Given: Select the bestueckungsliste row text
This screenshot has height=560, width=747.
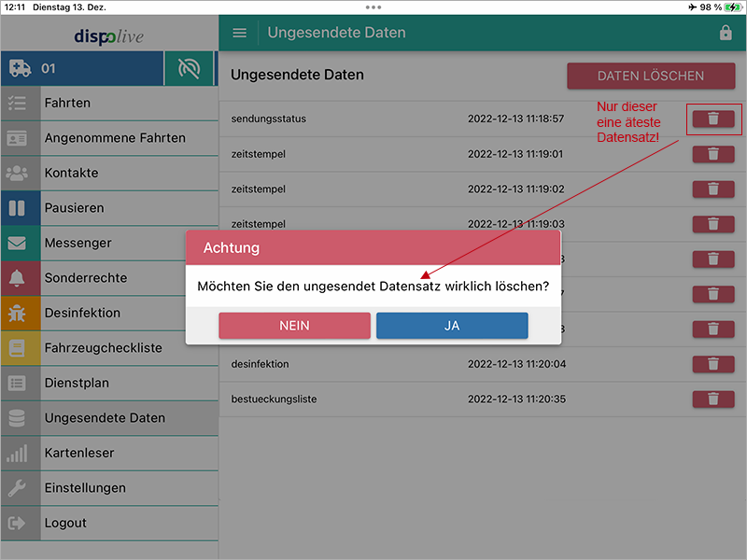Looking at the screenshot, I should [274, 399].
